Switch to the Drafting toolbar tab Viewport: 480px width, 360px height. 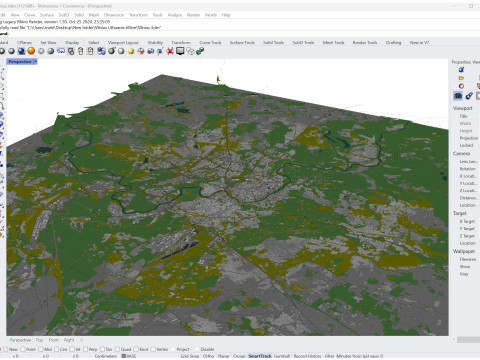393,42
